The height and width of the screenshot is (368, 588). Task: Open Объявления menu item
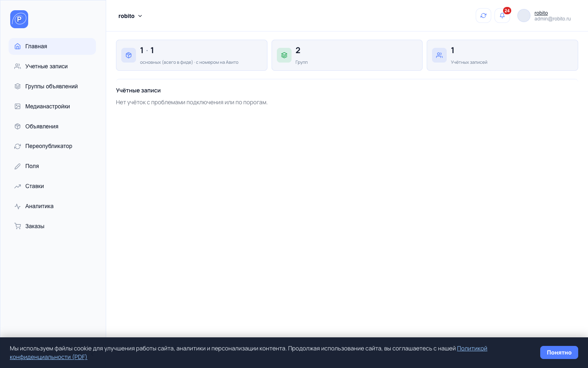[52, 126]
